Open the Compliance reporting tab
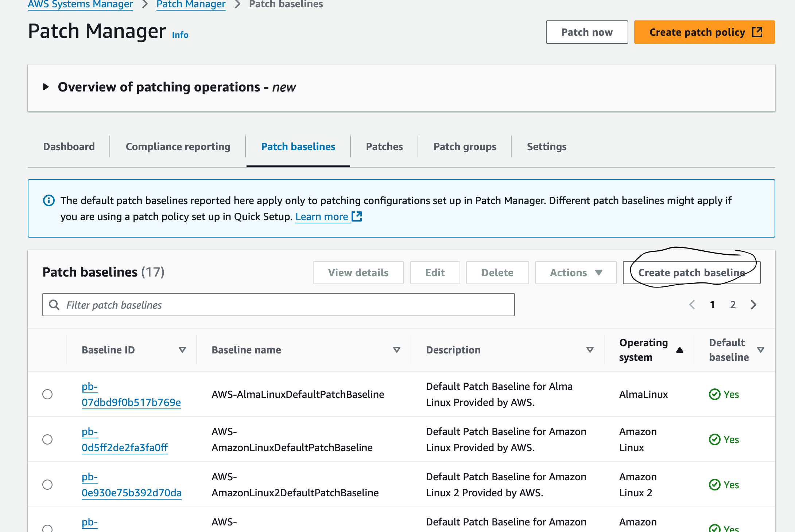The image size is (795, 532). pyautogui.click(x=178, y=146)
